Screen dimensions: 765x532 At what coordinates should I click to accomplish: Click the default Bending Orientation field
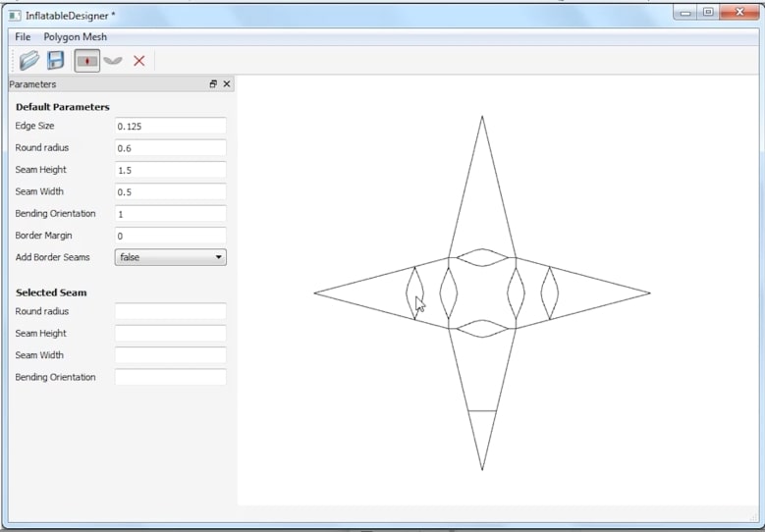(170, 214)
